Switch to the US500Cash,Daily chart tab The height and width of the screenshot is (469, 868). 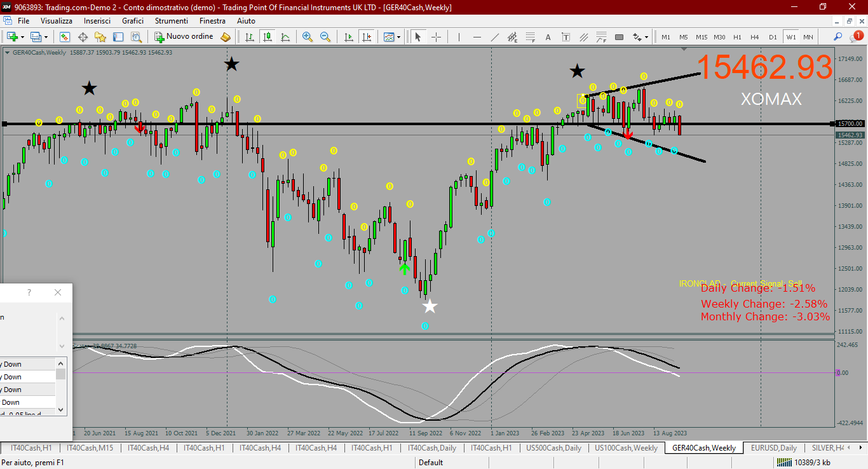coord(553,448)
